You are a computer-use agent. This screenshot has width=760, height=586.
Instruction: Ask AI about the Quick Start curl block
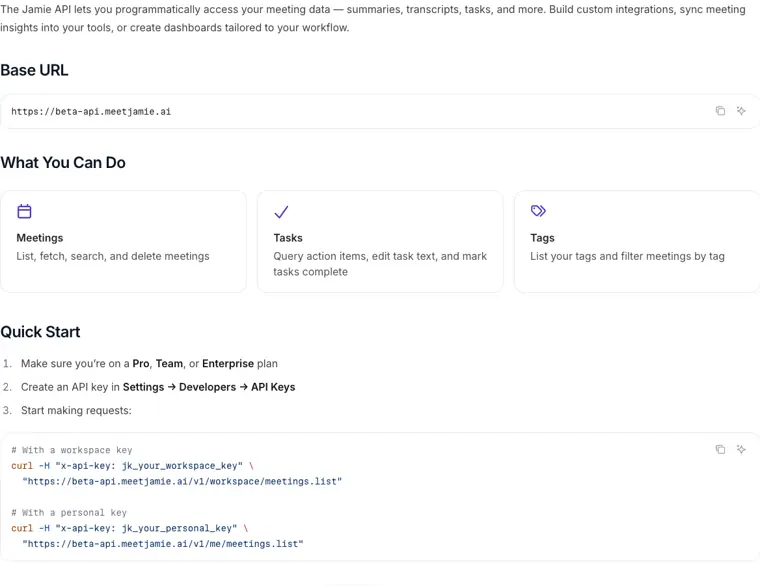coord(741,449)
